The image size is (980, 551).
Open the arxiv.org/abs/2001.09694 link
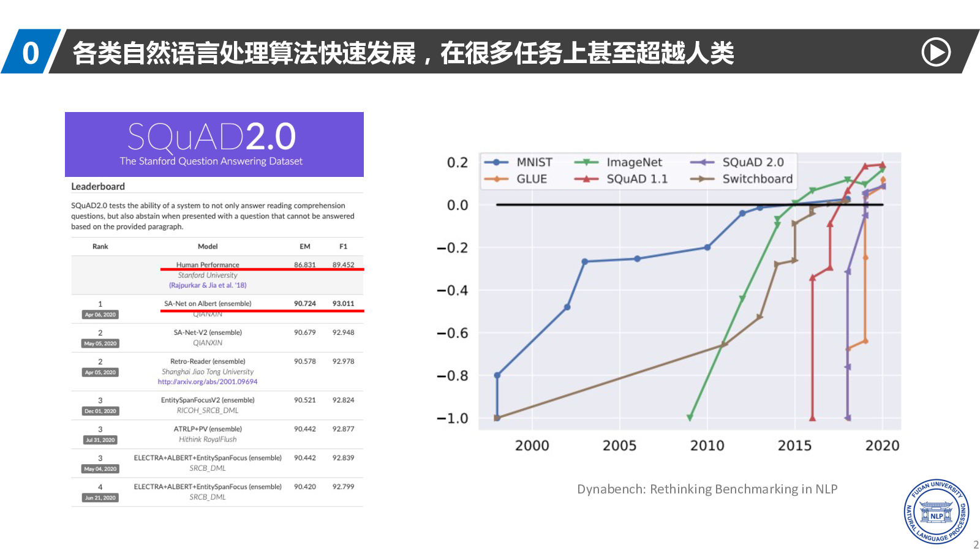(208, 382)
